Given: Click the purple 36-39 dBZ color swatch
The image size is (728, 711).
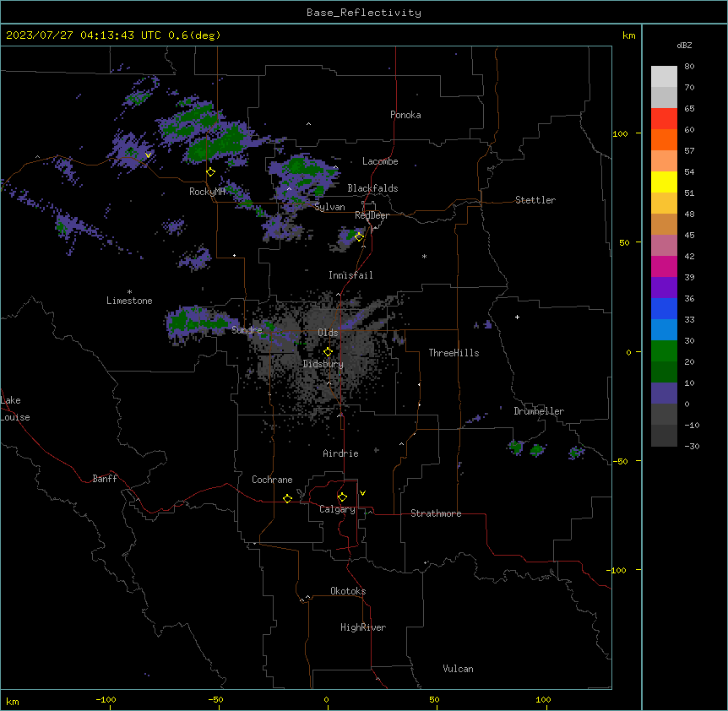Looking at the screenshot, I should click(x=664, y=288).
